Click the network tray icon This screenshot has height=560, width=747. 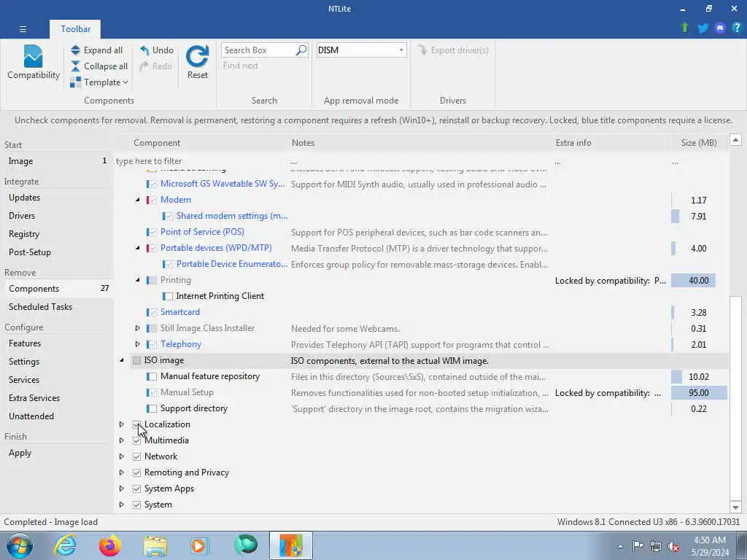click(x=656, y=546)
